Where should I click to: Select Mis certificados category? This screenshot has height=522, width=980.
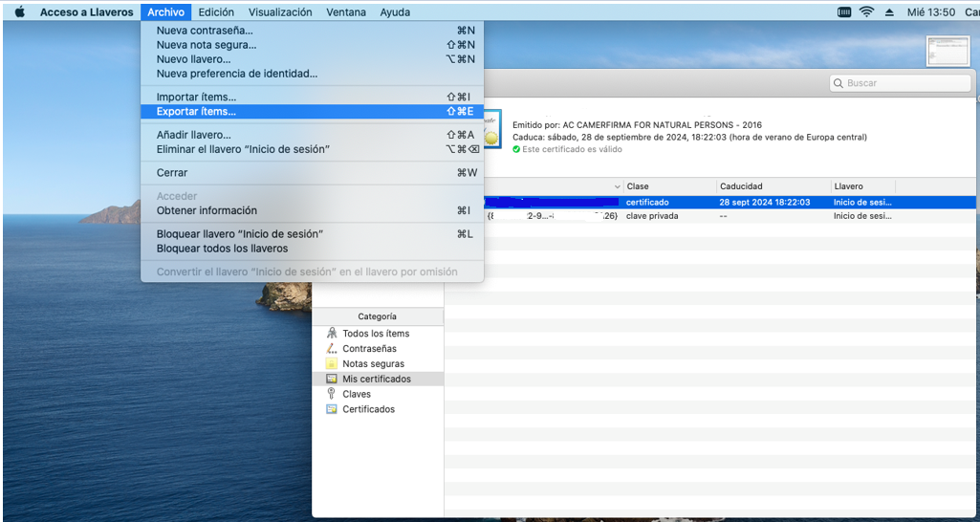[x=378, y=379]
